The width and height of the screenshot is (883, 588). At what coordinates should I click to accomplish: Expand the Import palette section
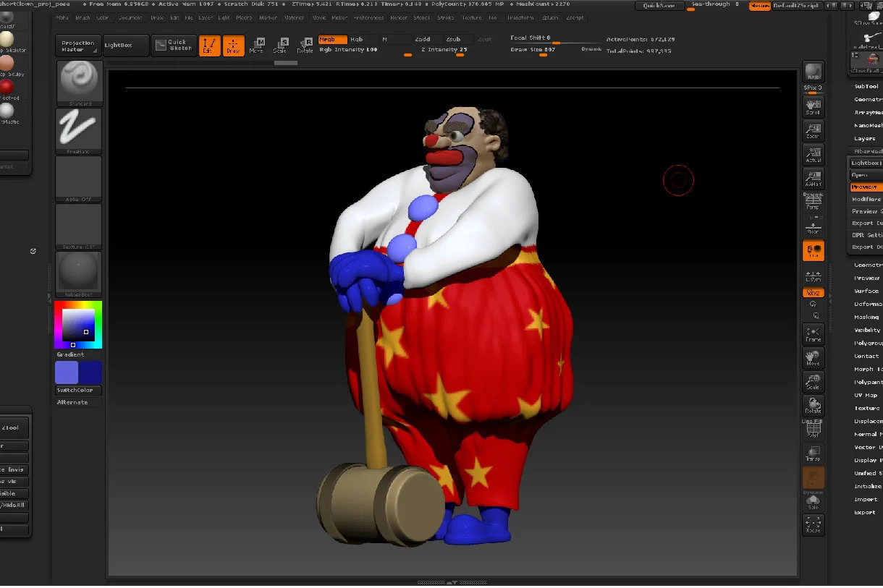point(866,499)
